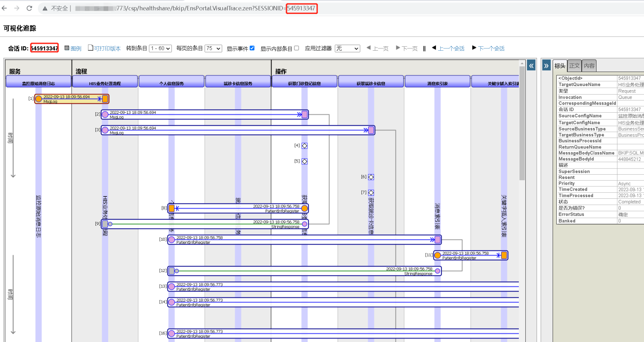This screenshot has height=342, width=644.
Task: Click the HIS业务处理流程 column header
Action: pyautogui.click(x=105, y=83)
